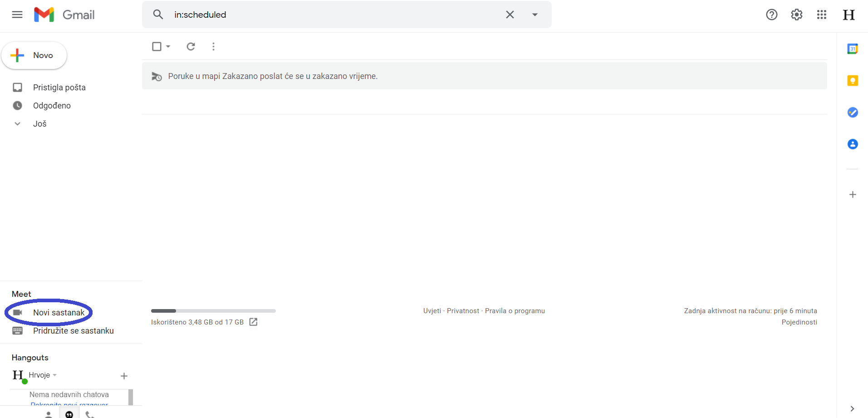The width and height of the screenshot is (868, 418).
Task: Clear the search query with the X
Action: (x=510, y=14)
